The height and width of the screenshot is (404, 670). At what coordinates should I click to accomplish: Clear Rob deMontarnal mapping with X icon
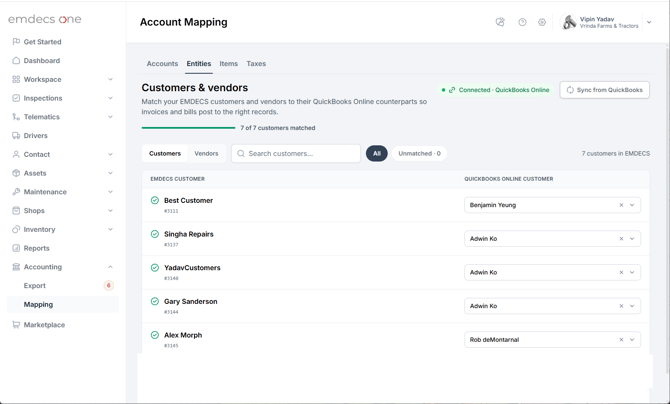coord(621,340)
